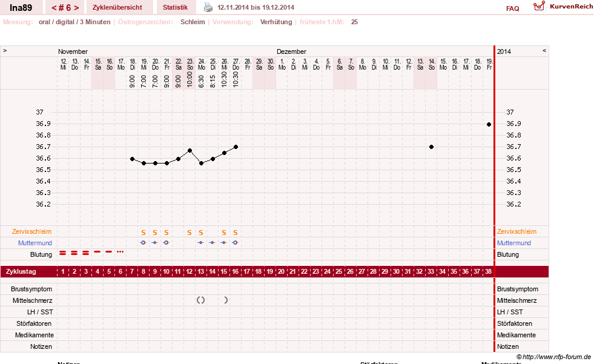Click the November month label
The width and height of the screenshot is (594, 364).
[x=73, y=51]
